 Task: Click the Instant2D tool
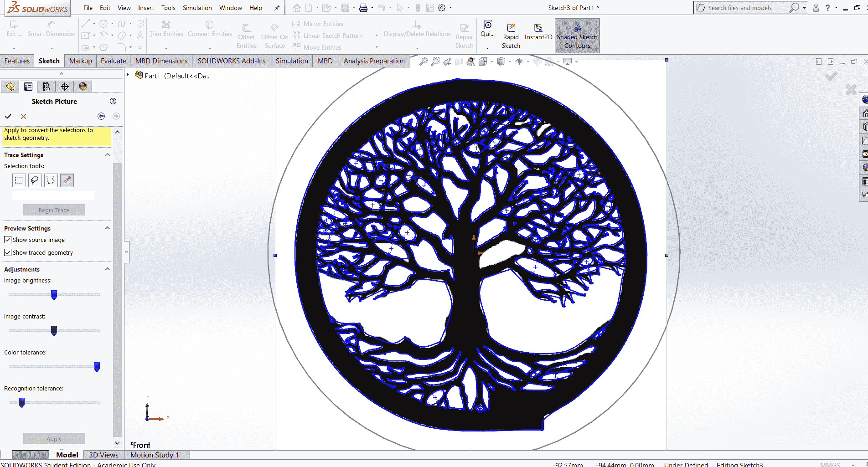pyautogui.click(x=538, y=32)
